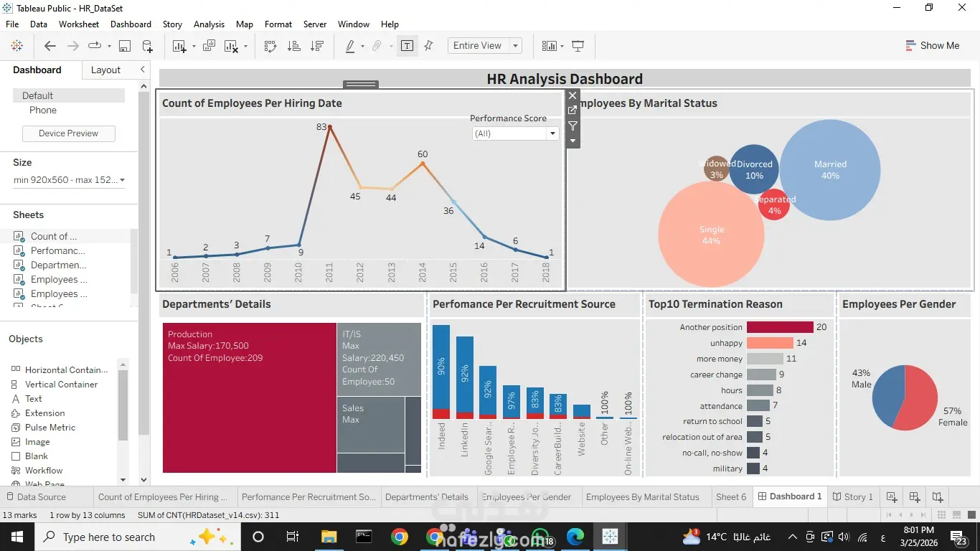Click the Clear Sheet toolbar icon
Image resolution: width=980 pixels, height=551 pixels.
point(232,46)
